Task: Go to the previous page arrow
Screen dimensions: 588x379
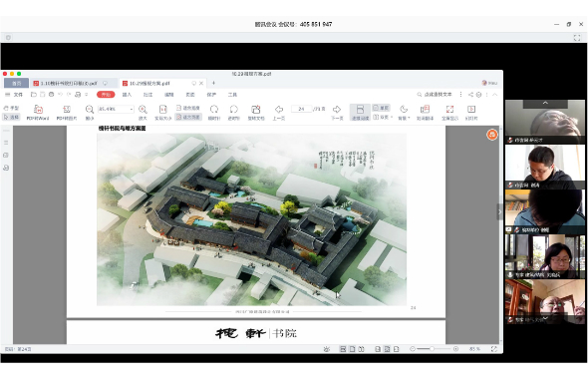Action: click(x=279, y=109)
